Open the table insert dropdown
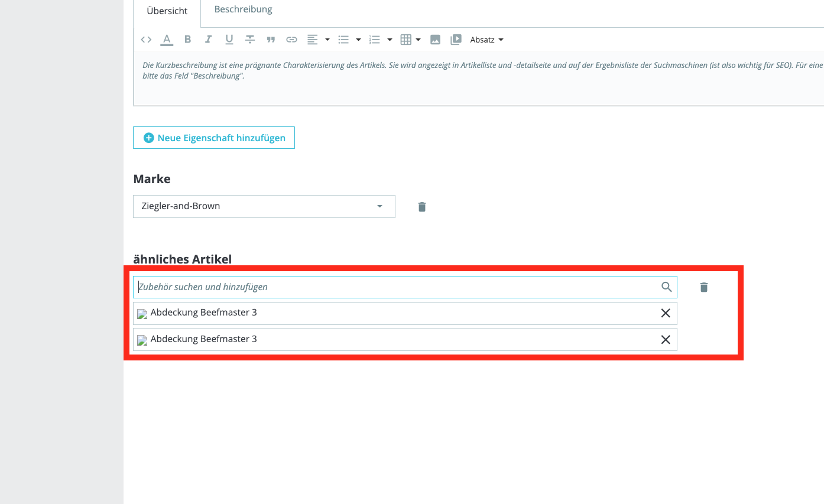 click(x=410, y=40)
